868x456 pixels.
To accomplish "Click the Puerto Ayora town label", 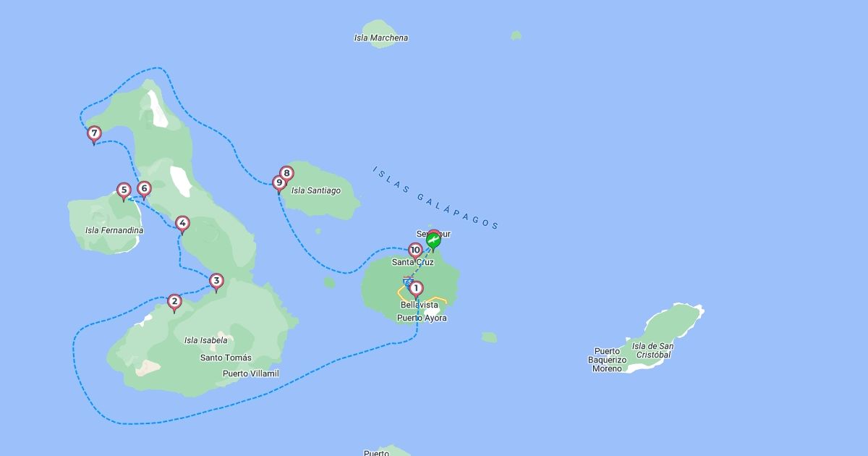I will [422, 318].
